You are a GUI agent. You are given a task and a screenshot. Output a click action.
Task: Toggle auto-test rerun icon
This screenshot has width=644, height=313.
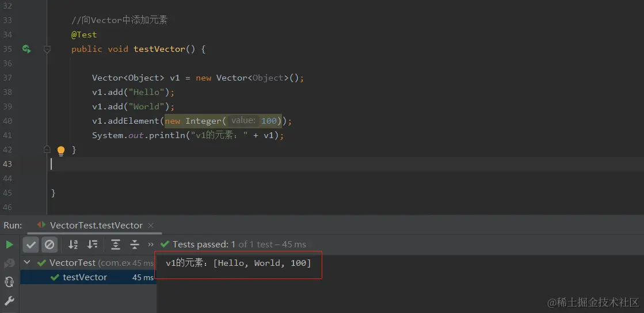(9, 282)
